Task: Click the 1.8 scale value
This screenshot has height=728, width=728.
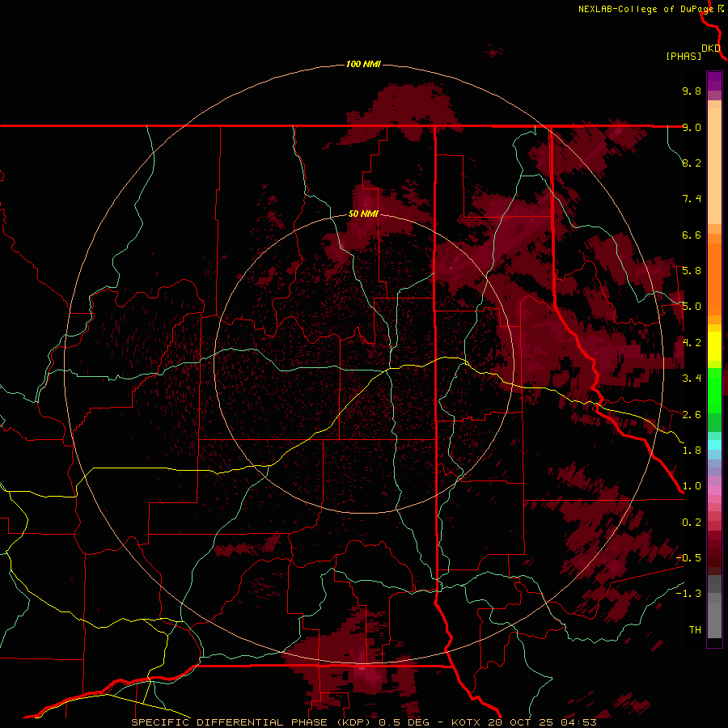Action: pos(692,451)
